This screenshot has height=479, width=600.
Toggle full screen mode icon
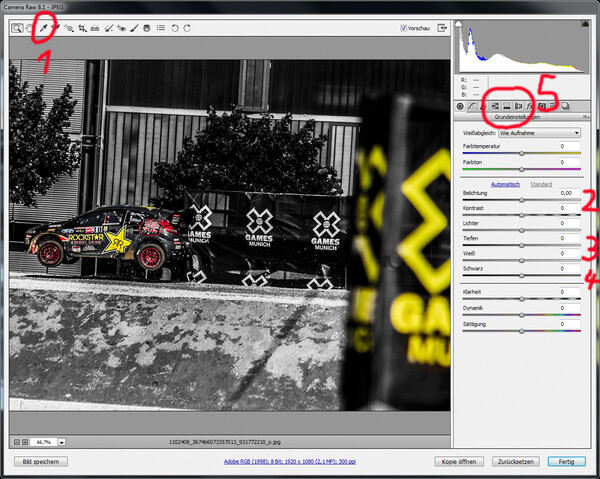click(442, 28)
